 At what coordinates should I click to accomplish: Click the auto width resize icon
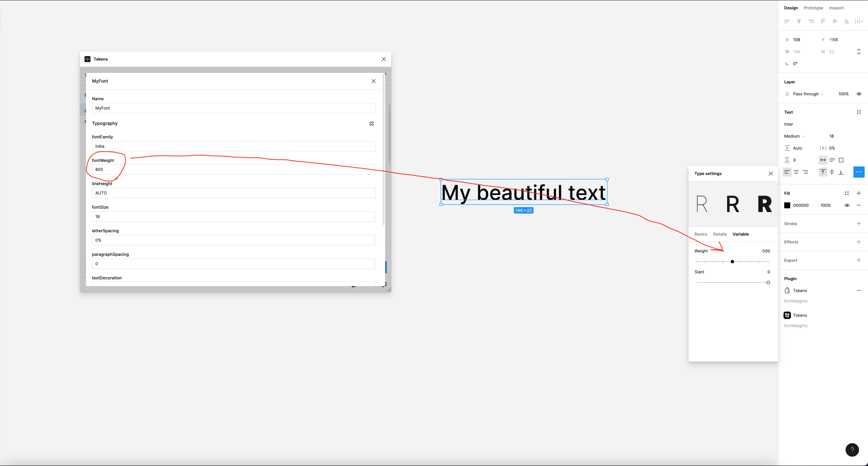[x=823, y=160]
